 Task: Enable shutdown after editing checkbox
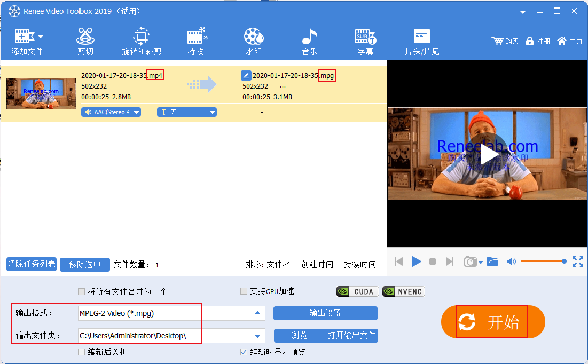81,352
